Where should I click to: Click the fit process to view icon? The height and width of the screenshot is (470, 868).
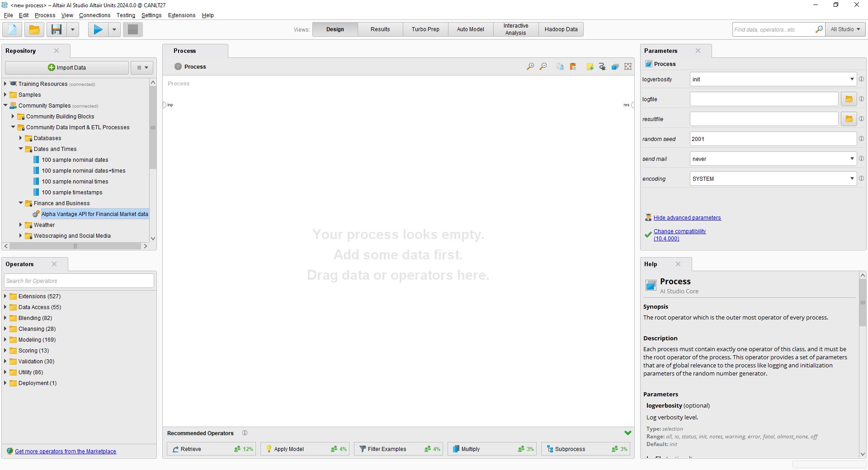[628, 67]
